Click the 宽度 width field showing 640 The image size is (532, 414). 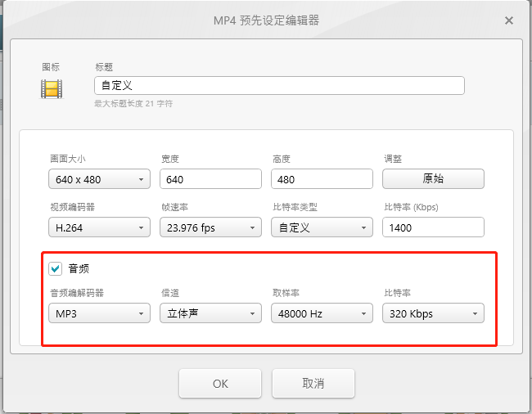[x=210, y=179]
